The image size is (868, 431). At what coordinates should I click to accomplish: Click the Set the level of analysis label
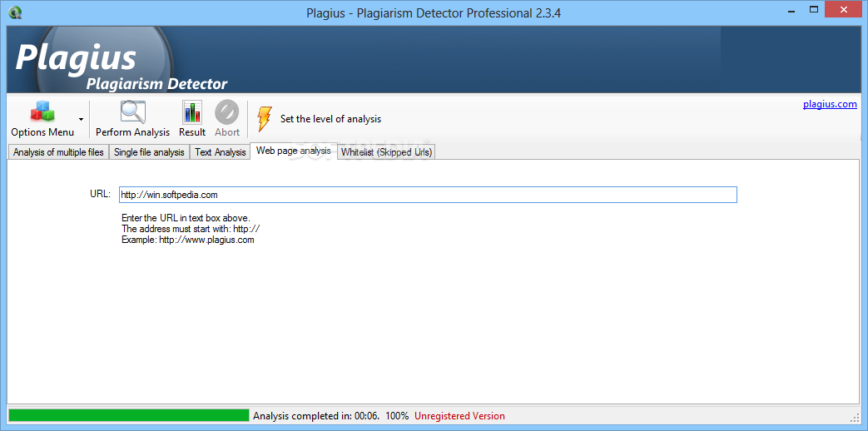tap(330, 119)
